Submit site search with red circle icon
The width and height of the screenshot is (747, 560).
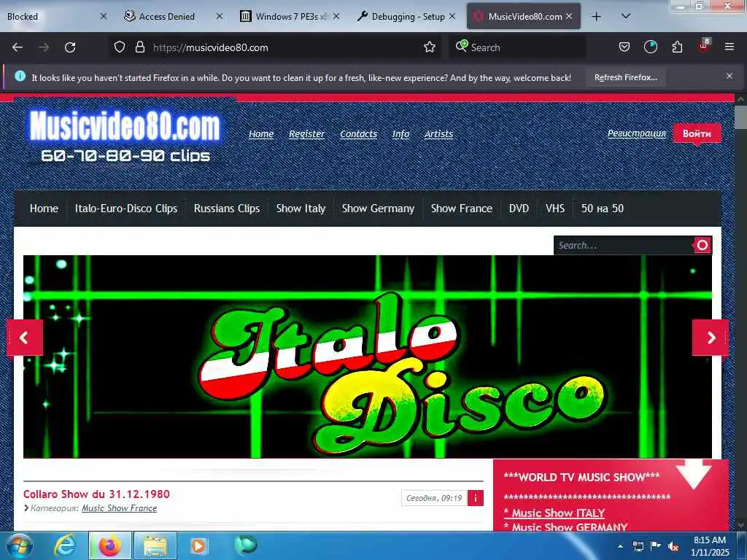(x=703, y=245)
